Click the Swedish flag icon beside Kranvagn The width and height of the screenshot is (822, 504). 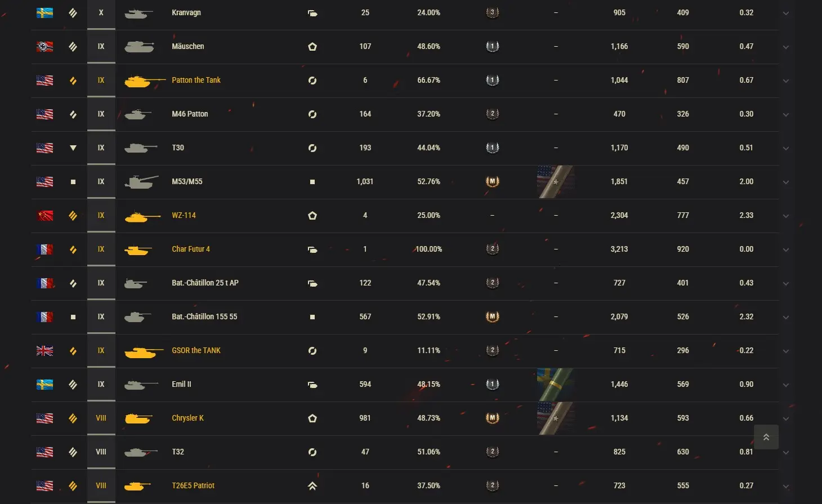(x=45, y=12)
